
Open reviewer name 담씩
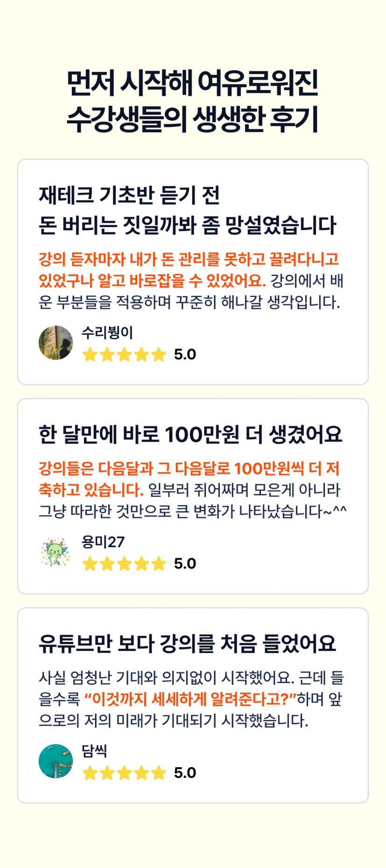tap(94, 751)
